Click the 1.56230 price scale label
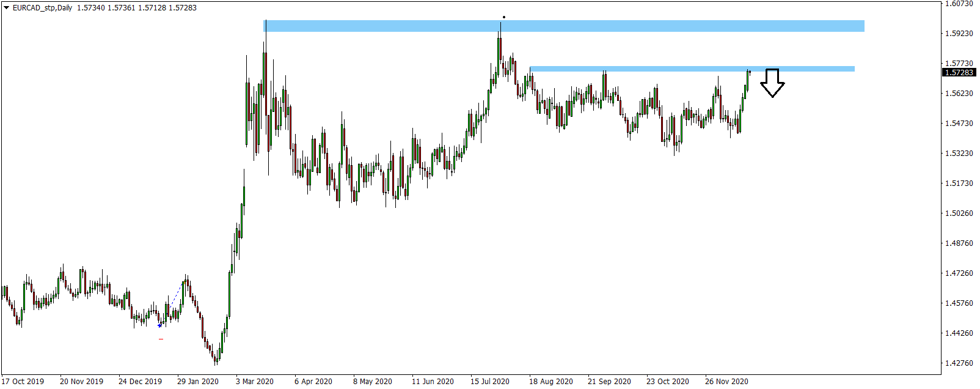This screenshot has height=389, width=980. [x=959, y=94]
